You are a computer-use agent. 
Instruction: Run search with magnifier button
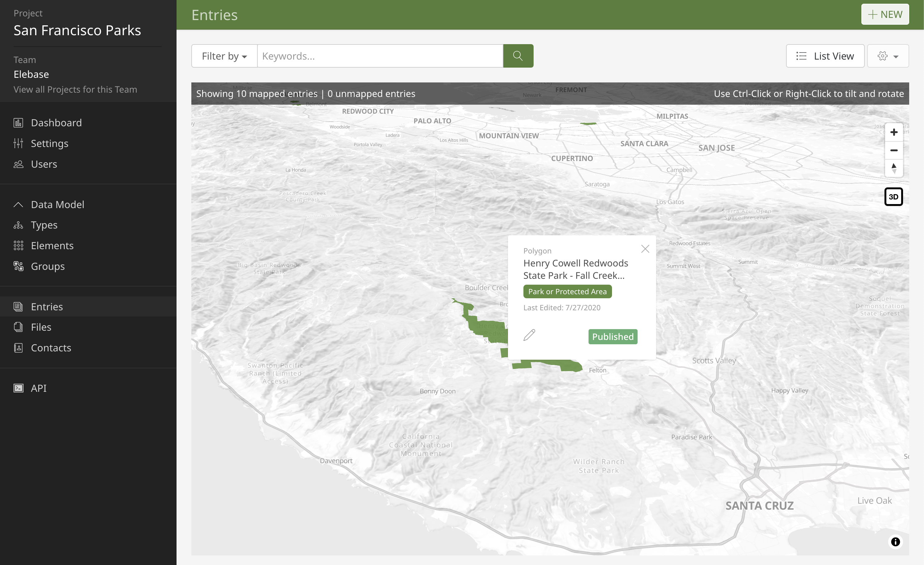click(x=518, y=56)
